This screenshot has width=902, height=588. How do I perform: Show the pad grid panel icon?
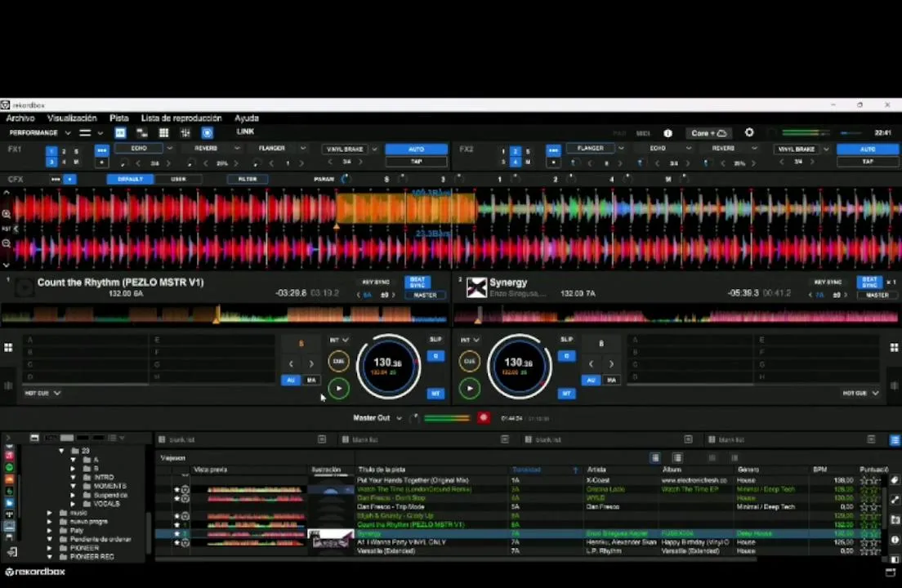pyautogui.click(x=164, y=133)
